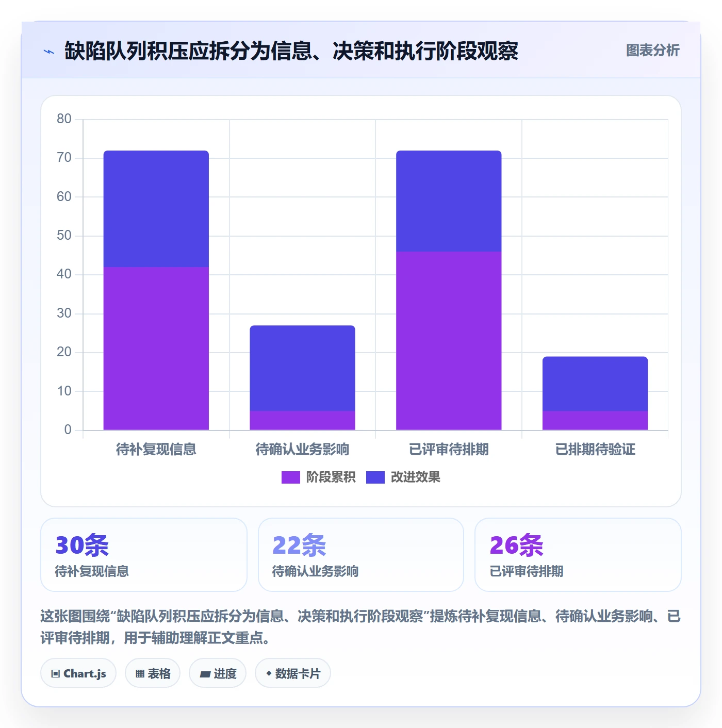Image resolution: width=722 pixels, height=728 pixels.
Task: Click the description paragraph starting 这张图围绕
Action: click(361, 627)
